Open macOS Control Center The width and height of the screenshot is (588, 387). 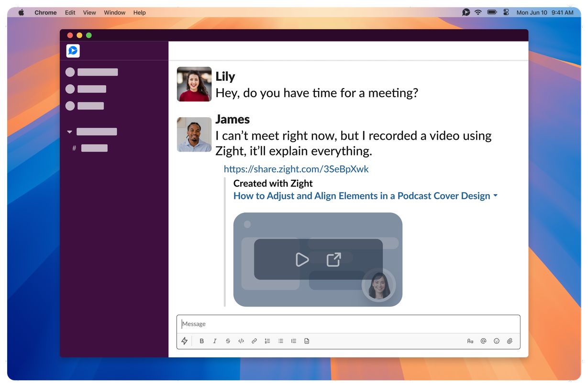506,12
